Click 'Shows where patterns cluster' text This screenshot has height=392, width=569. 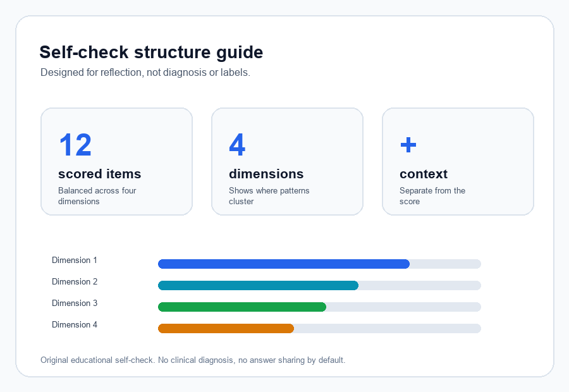click(x=269, y=196)
